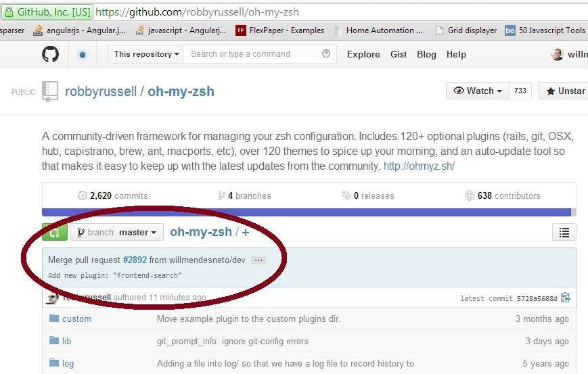The width and height of the screenshot is (588, 374).
Task: Open the blue notifications dot indicator
Action: pos(83,55)
